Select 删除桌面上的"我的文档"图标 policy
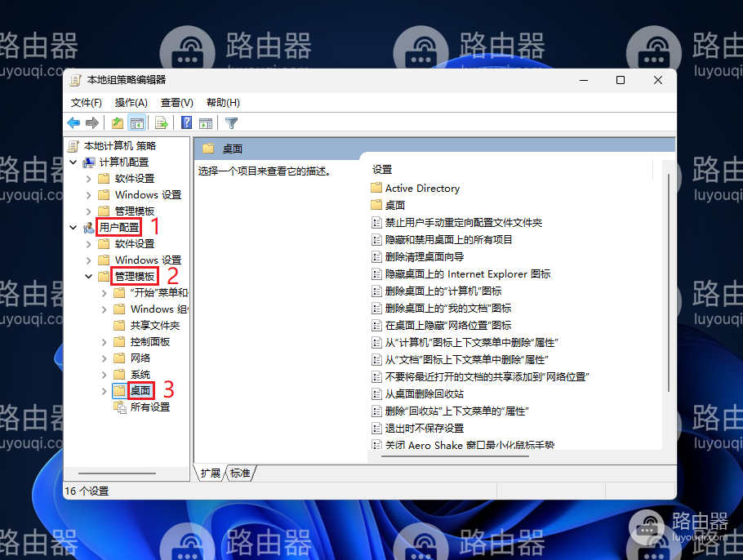 point(448,309)
